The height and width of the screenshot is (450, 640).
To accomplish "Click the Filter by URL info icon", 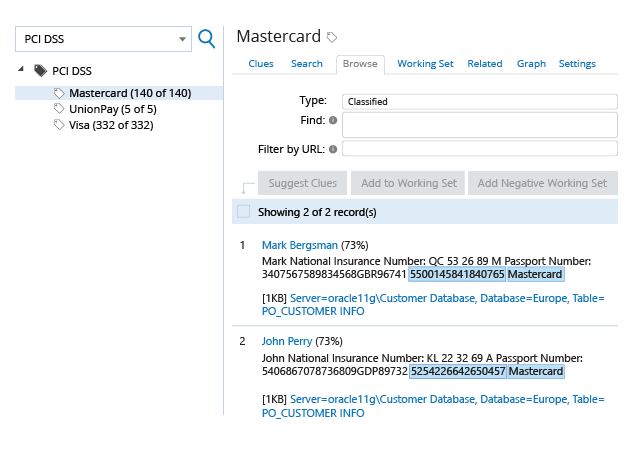I will pyautogui.click(x=333, y=149).
